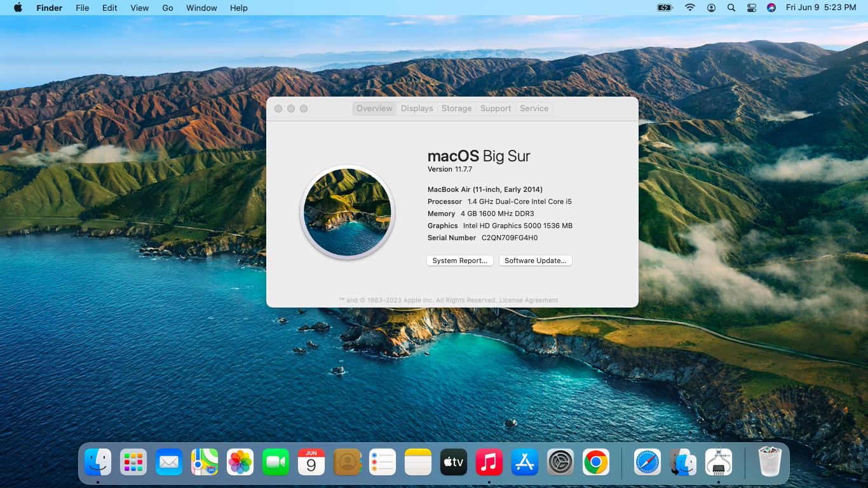Click the serial number C2QN709FG4H0
This screenshot has width=868, height=488.
(510, 238)
